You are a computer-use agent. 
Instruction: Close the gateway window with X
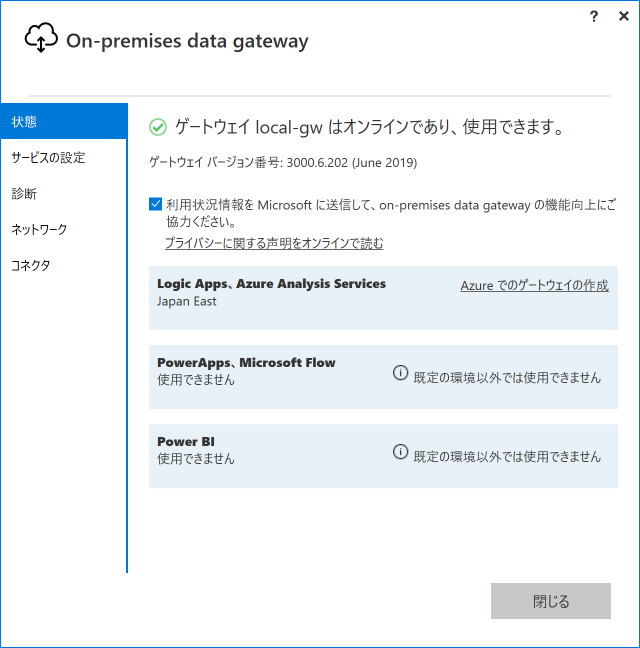click(x=623, y=16)
